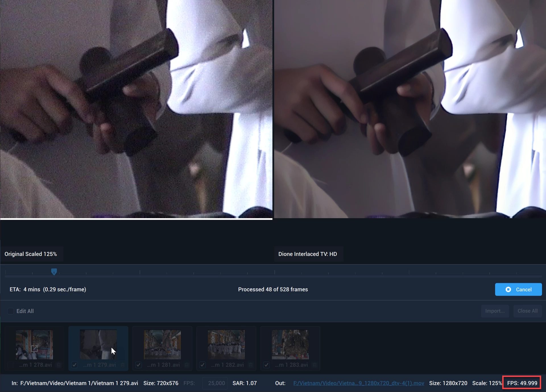
Task: Enable the Edit All checkbox
Action: pos(11,311)
